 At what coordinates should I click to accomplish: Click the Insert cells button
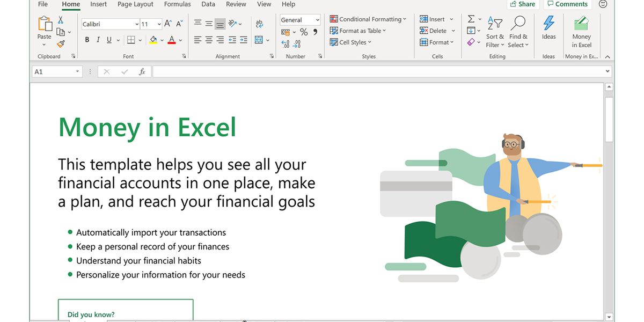[x=436, y=19]
